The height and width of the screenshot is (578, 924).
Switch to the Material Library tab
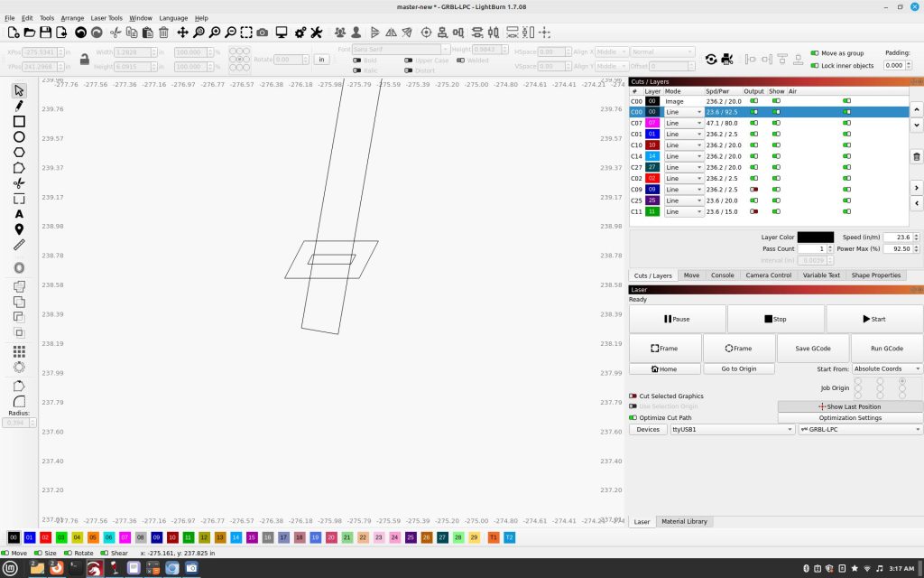tap(684, 522)
